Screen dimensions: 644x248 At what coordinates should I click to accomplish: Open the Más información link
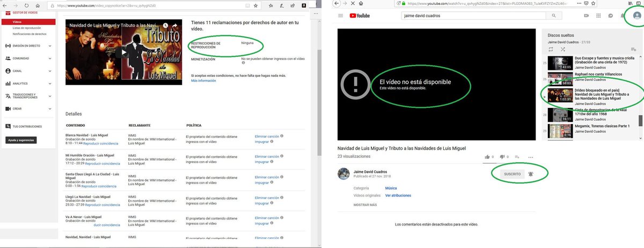pyautogui.click(x=203, y=81)
